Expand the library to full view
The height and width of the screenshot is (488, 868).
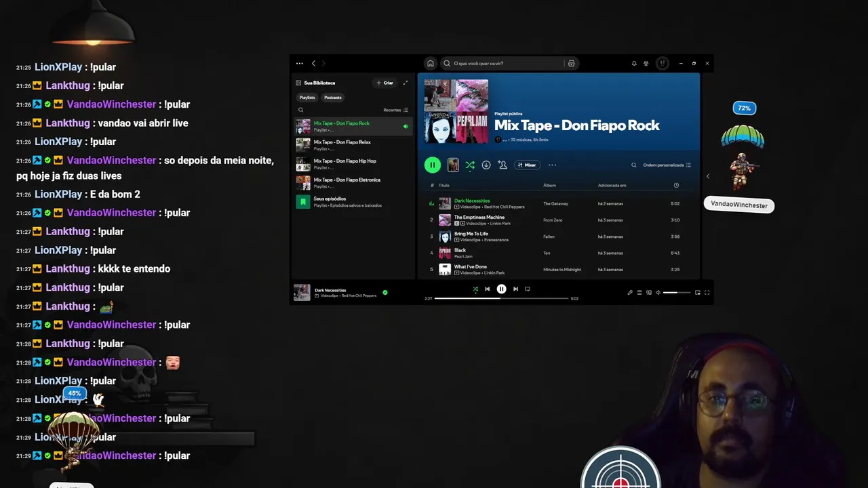[406, 83]
